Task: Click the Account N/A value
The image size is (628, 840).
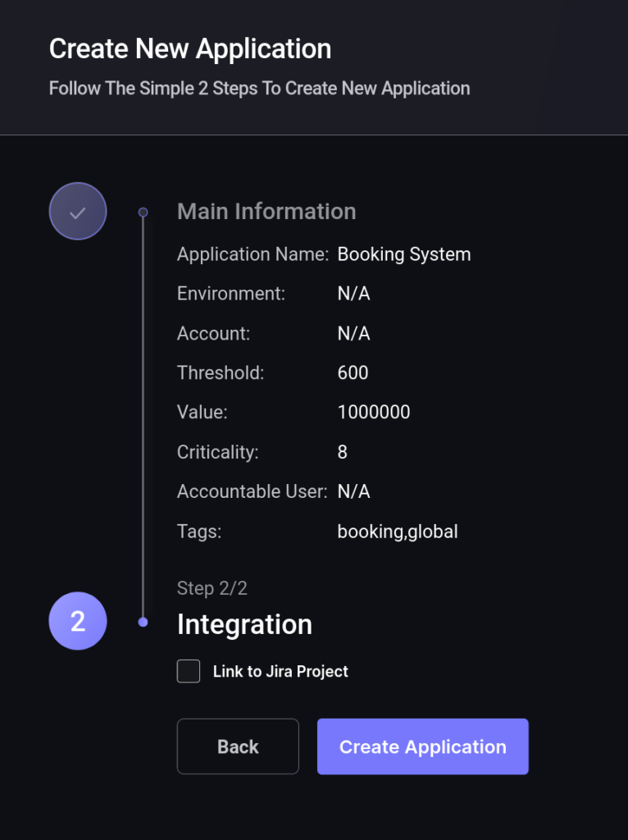Action: 354,333
